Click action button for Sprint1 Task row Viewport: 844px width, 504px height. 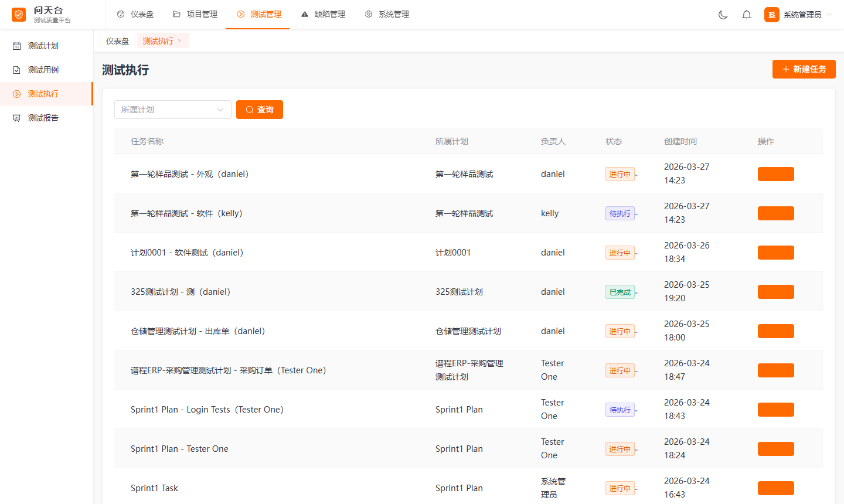[x=776, y=488]
